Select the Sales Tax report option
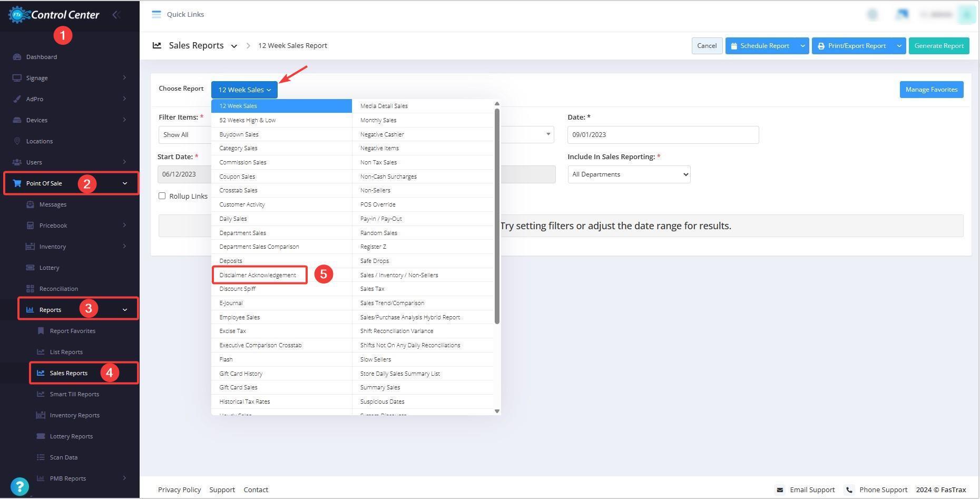This screenshot has width=980, height=499. 372,289
